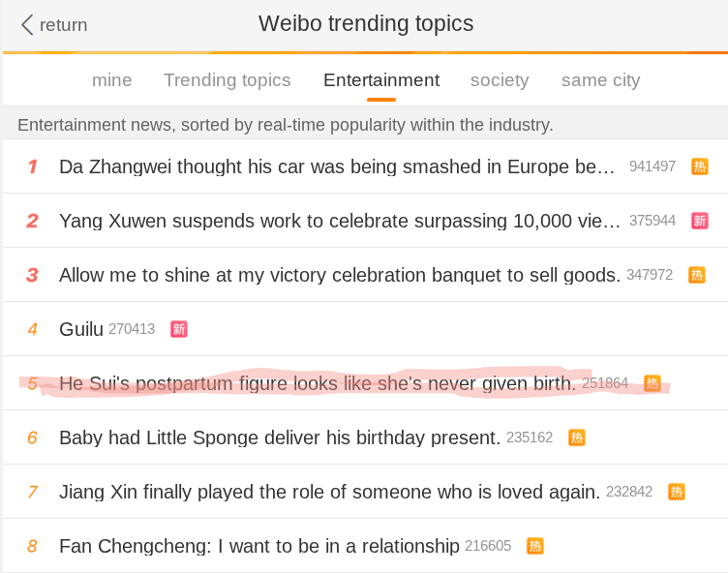
Task: Open Da Zhangwei car smashed topic
Action: coord(337,166)
